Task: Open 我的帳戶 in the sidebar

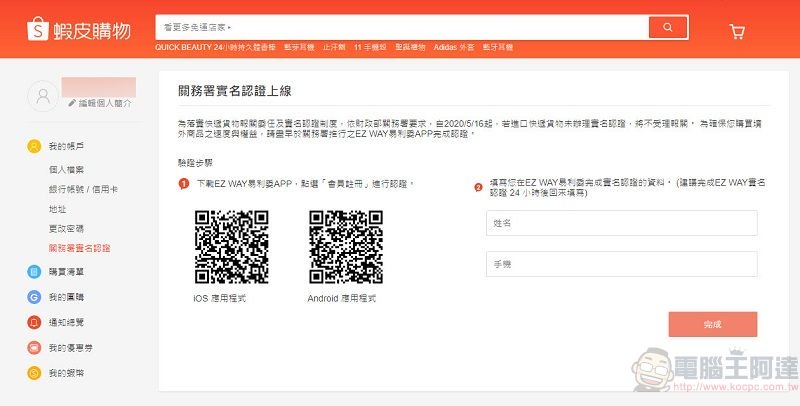Action: 66,146
